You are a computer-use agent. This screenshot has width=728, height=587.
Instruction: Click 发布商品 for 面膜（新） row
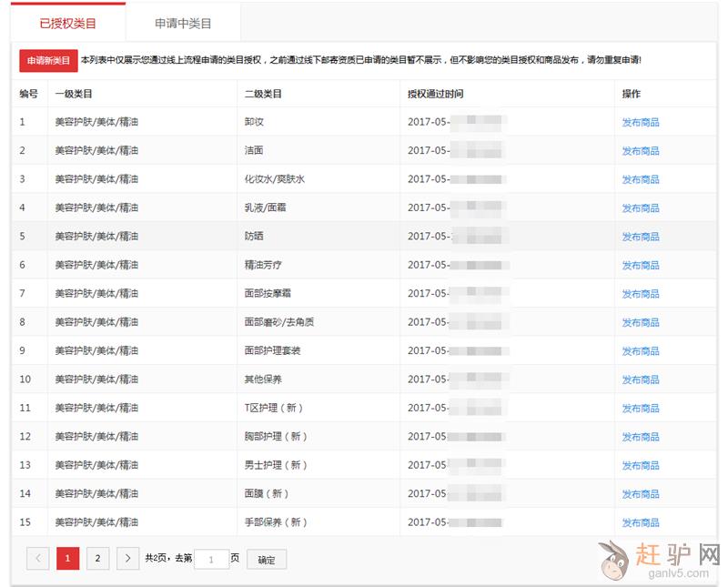(641, 494)
